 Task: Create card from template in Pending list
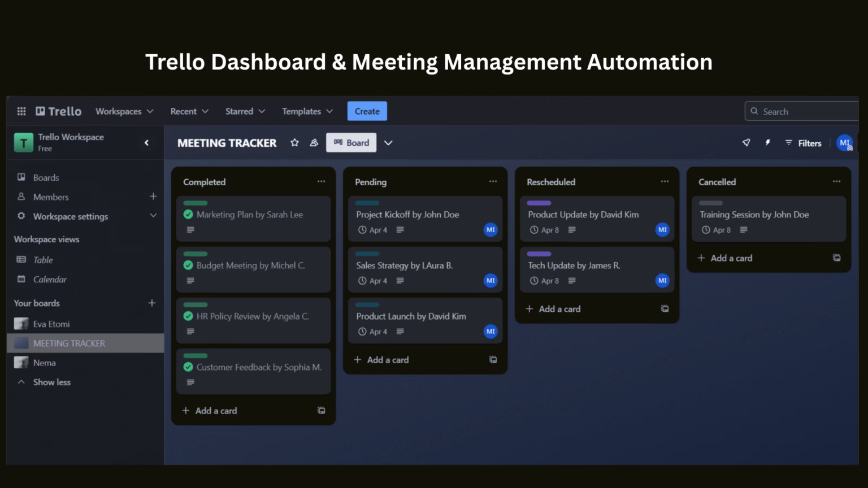tap(493, 360)
